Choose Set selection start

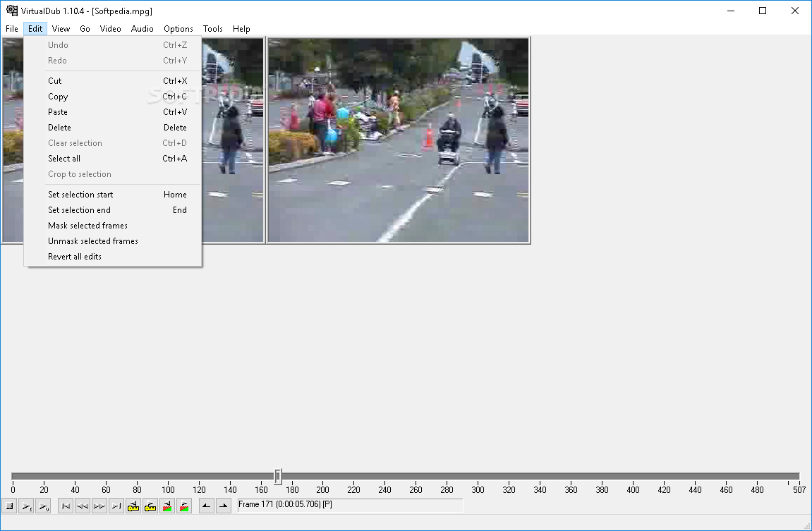click(x=113, y=195)
